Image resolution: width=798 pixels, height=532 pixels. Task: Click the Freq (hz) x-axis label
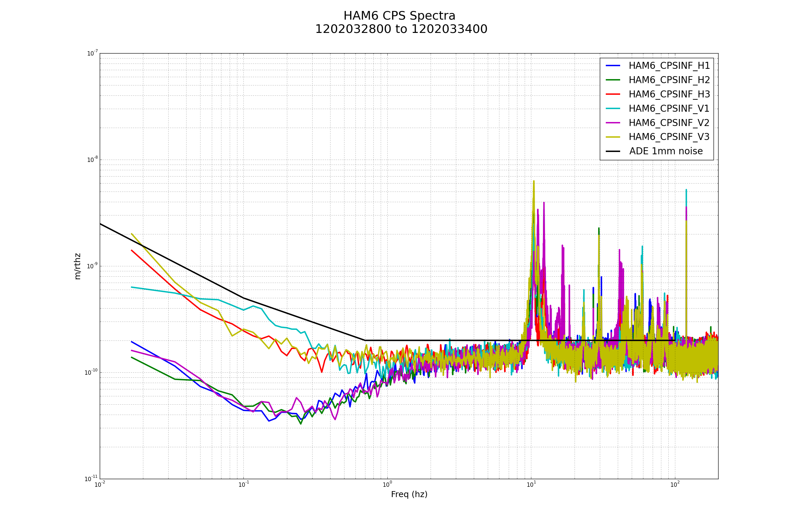coord(409,494)
